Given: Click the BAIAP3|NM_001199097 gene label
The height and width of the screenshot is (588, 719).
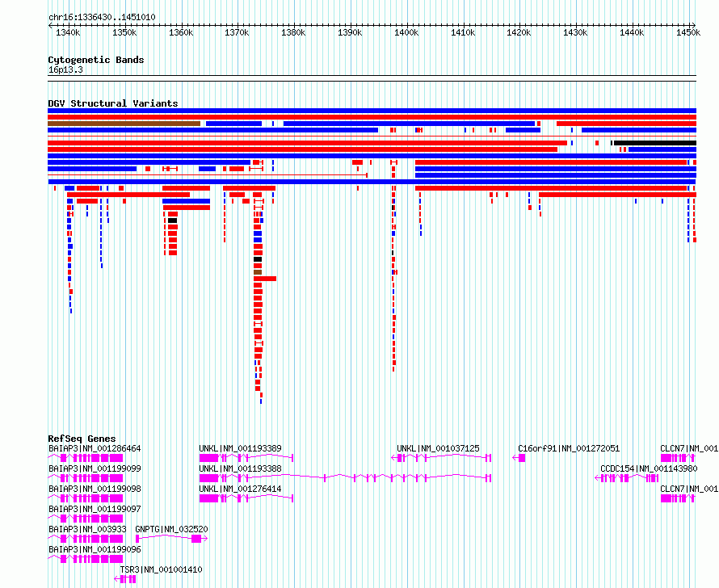Looking at the screenshot, I should point(95,509).
